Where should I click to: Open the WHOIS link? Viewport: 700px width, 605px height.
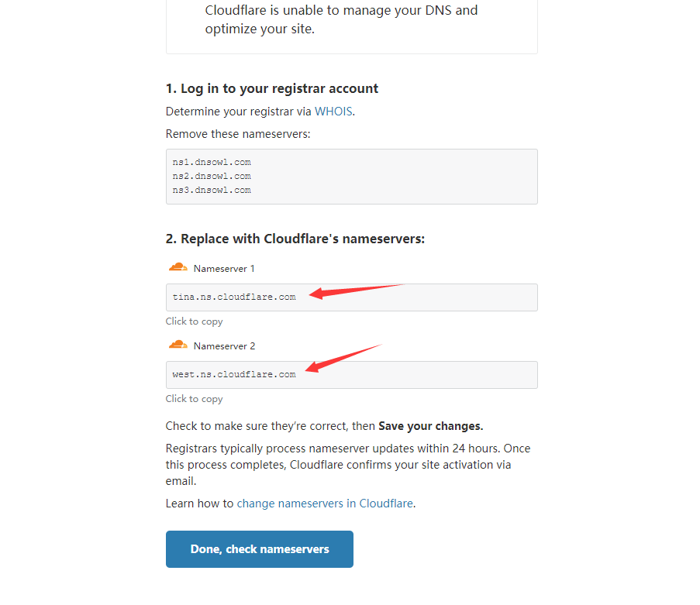click(333, 112)
